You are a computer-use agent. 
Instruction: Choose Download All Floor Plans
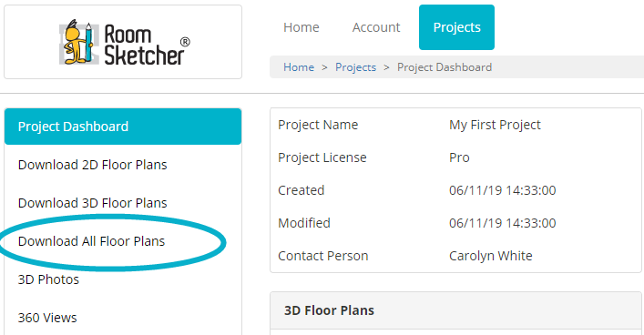pos(91,241)
